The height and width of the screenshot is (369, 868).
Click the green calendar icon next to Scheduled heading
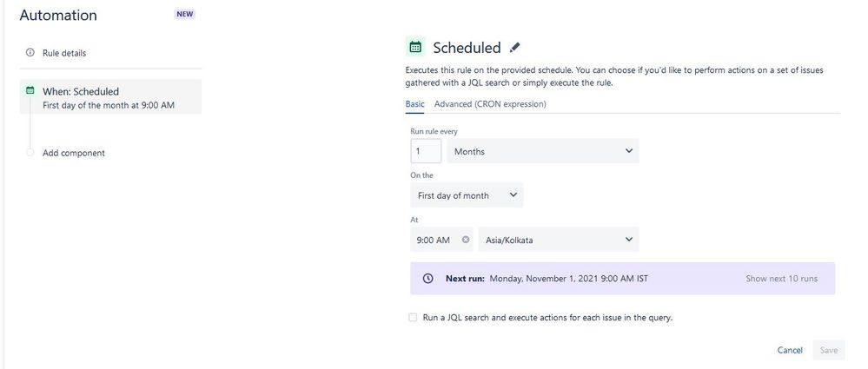(415, 47)
